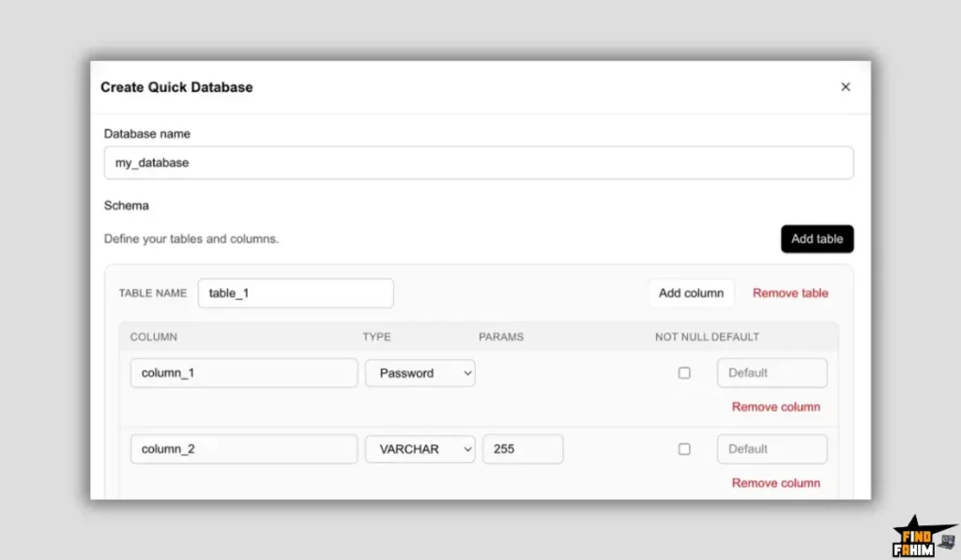Open the VARCHAR type dropdown for column_2

pos(419,448)
